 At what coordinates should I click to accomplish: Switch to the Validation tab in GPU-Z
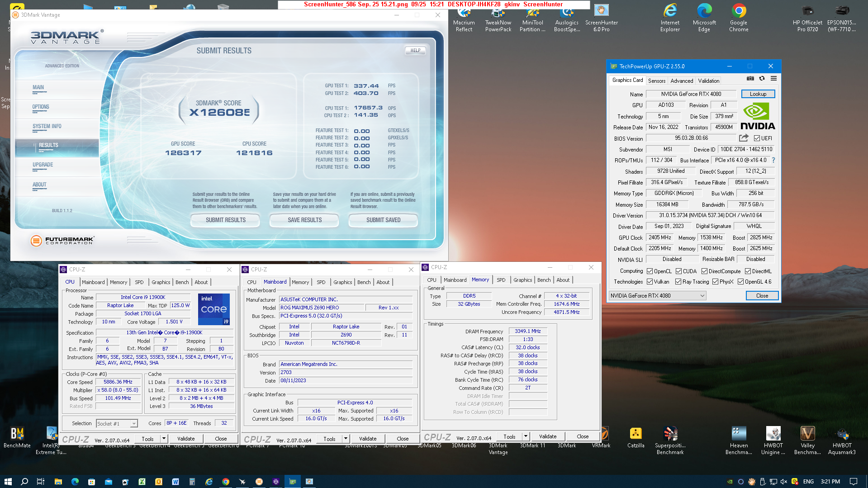708,81
